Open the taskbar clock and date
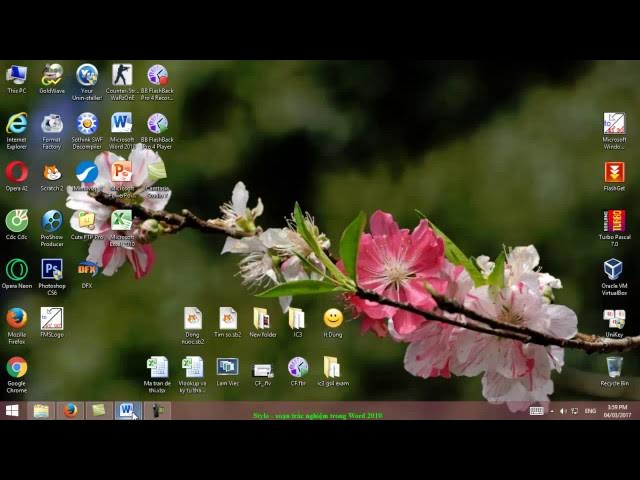Viewport: 640px width, 480px height. 617,411
